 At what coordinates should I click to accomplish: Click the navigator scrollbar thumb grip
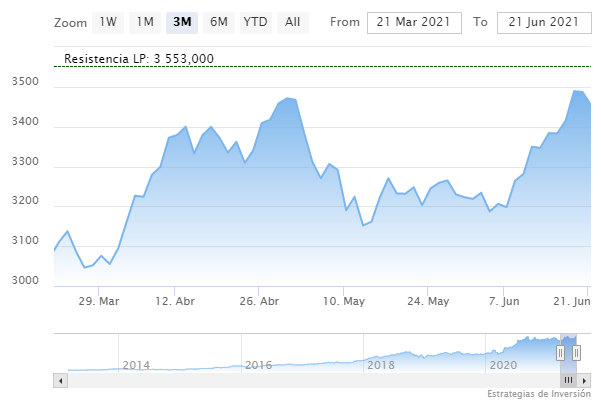(568, 380)
